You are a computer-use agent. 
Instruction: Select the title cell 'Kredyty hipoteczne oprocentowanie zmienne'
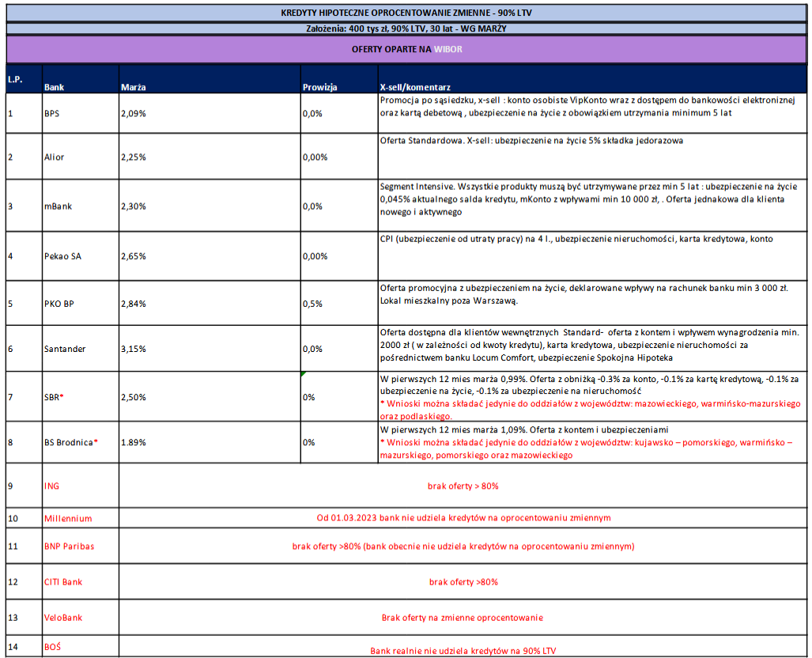(407, 13)
